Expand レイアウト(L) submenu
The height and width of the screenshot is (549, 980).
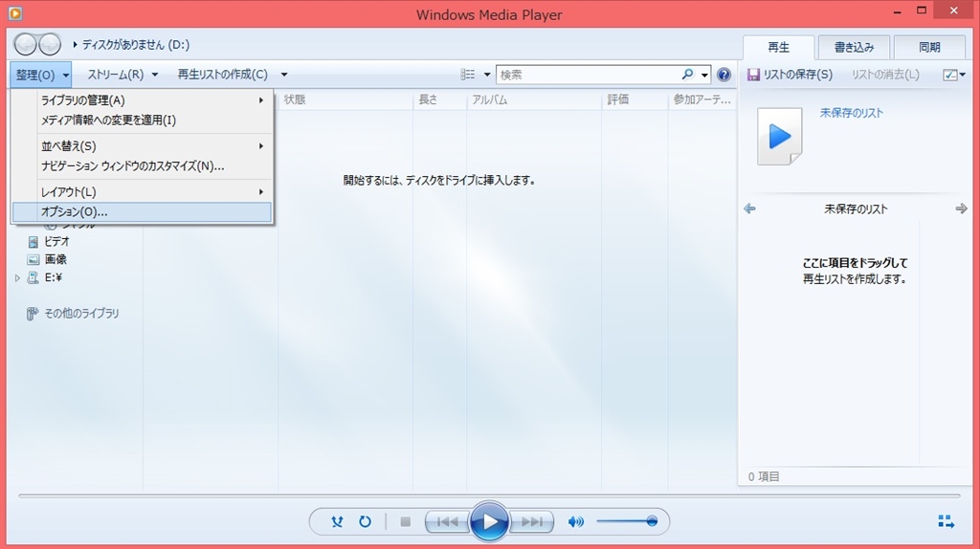[x=142, y=191]
